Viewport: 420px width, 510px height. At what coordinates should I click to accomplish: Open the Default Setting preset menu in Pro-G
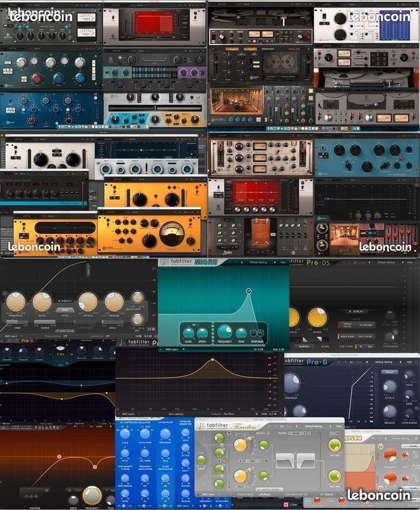[x=384, y=361]
